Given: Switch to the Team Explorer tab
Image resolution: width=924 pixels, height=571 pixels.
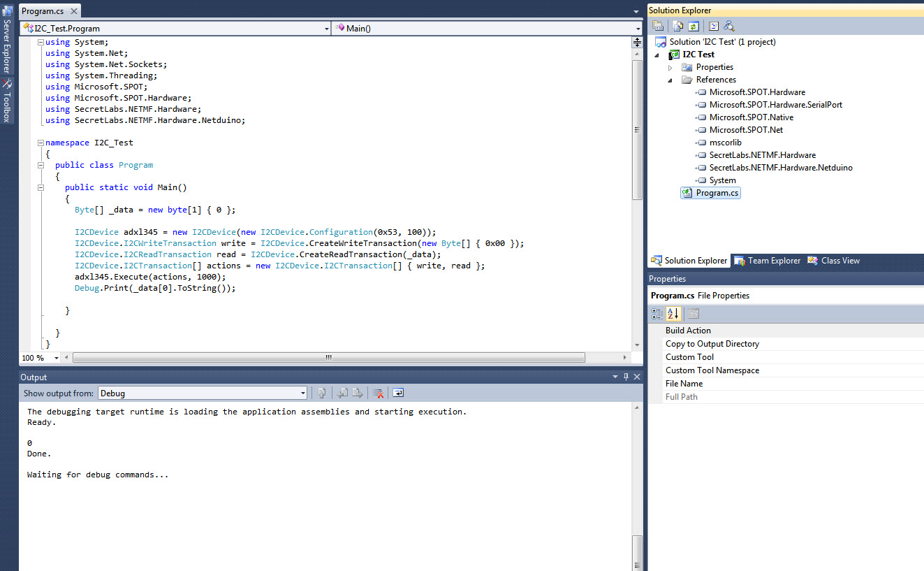Looking at the screenshot, I should [x=767, y=261].
